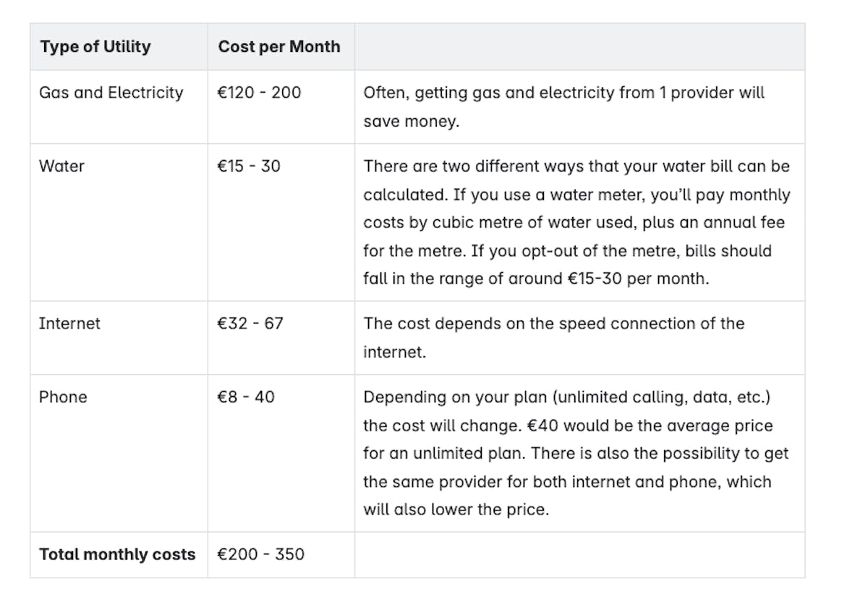Click the '€200 - 350' total cell
Screen dimensions: 868x605
coord(261,555)
